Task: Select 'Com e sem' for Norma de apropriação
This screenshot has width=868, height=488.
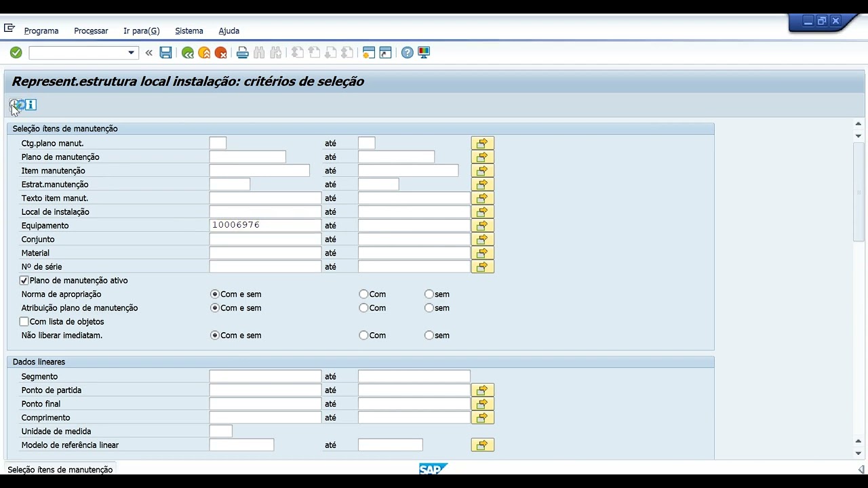Action: point(215,294)
